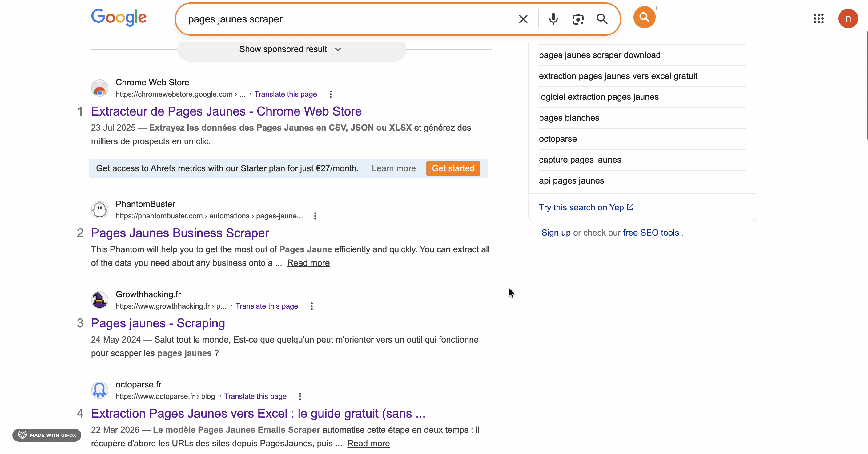Click the www.octoparse.fr blog URL breadcrumb
Image resolution: width=868 pixels, height=454 pixels.
coord(165,396)
